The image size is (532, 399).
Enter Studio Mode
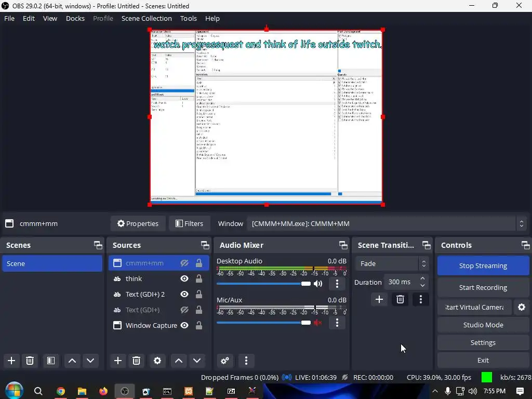pyautogui.click(x=483, y=325)
